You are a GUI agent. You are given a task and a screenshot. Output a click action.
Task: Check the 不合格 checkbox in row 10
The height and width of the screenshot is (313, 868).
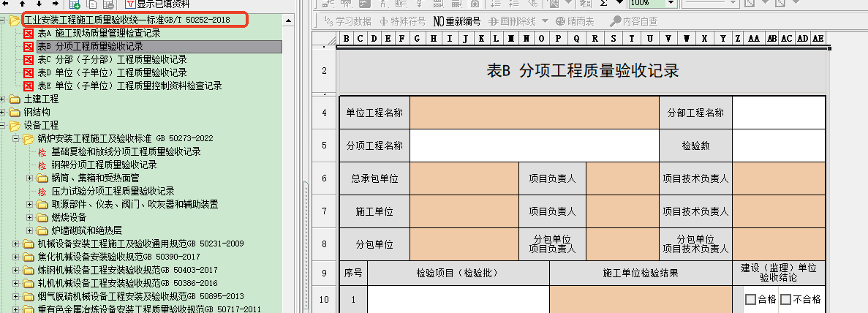click(x=785, y=299)
